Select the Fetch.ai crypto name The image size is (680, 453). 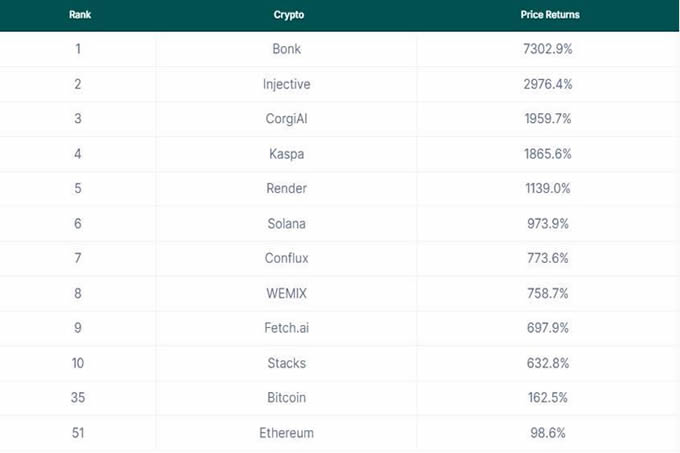[286, 328]
